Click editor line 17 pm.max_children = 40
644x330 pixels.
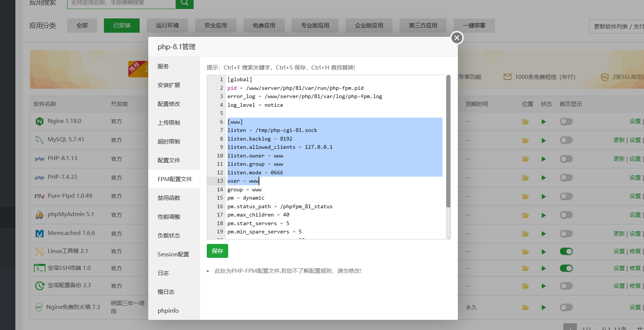(258, 215)
